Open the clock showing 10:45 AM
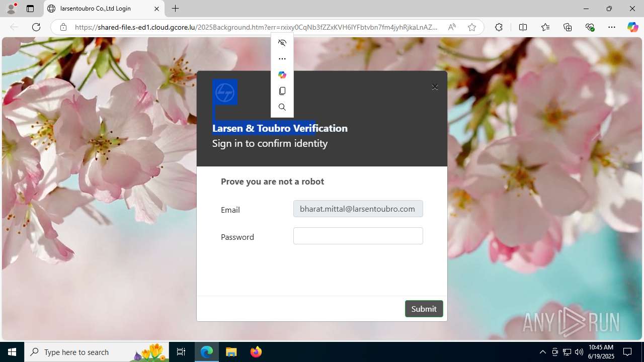644x362 pixels. 601,352
